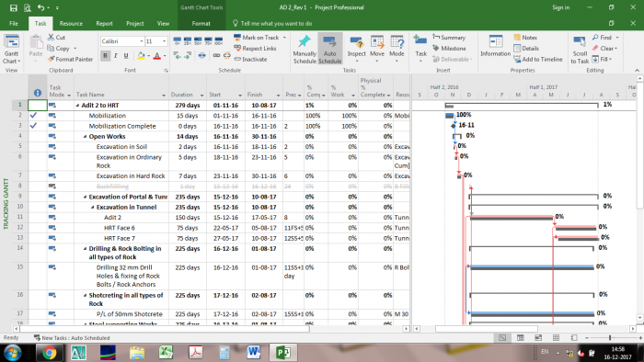Click the Scroll to Task icon
This screenshot has height=362, width=644.
[580, 42]
